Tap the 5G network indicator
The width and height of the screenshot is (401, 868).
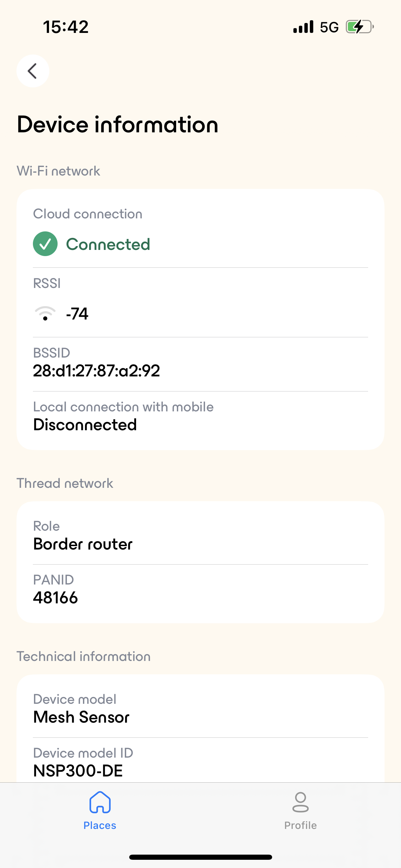[329, 27]
